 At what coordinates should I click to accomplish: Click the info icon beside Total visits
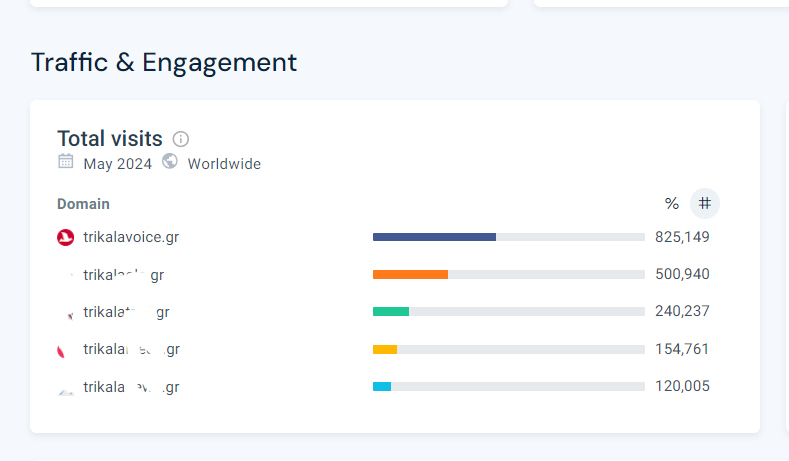tap(181, 139)
